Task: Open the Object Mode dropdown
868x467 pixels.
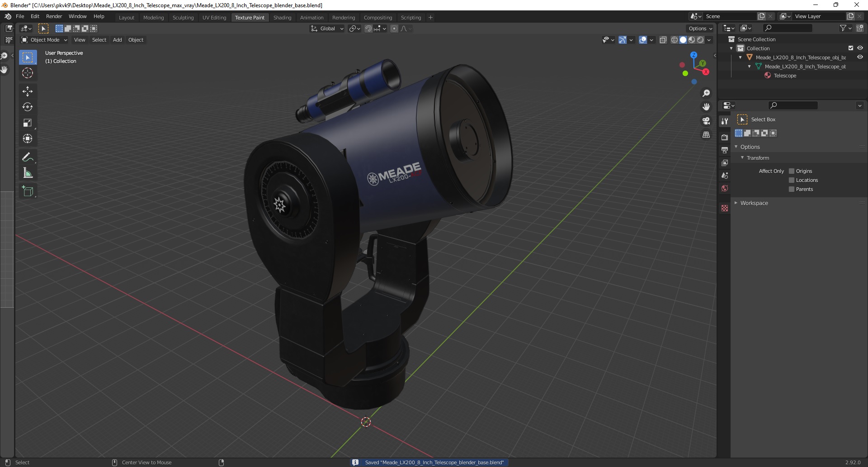Action: pyautogui.click(x=44, y=40)
